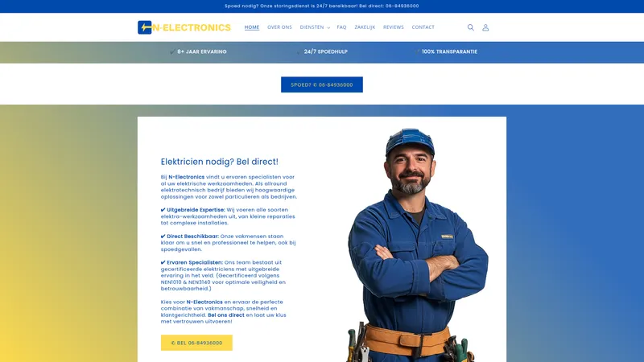Click the heading Elektricien nodig? Bel direct!
644x362 pixels.
point(219,162)
